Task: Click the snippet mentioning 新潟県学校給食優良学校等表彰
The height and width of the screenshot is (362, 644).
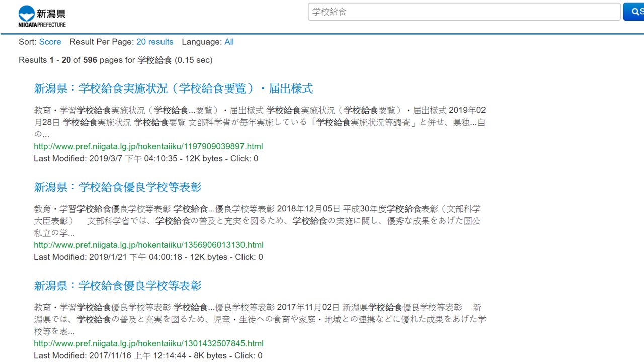Action: [260, 319]
